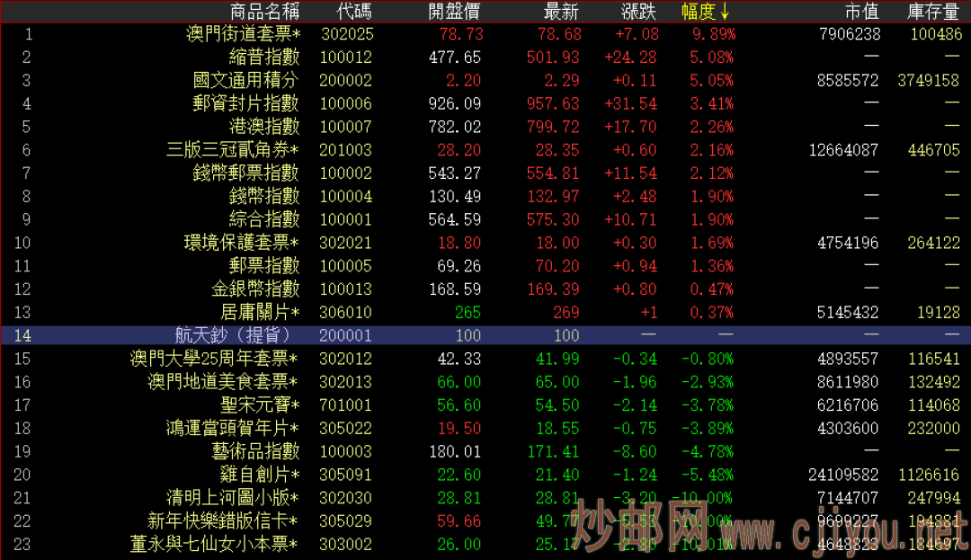Click the sort arrow next to 幅度
Screen dimensions: 971x560
tap(725, 12)
